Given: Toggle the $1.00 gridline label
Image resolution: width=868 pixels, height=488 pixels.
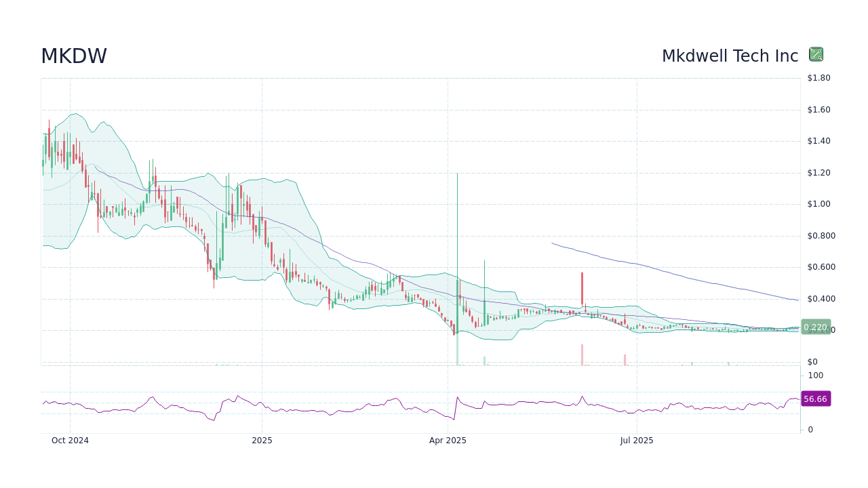Looking at the screenshot, I should click(x=817, y=203).
